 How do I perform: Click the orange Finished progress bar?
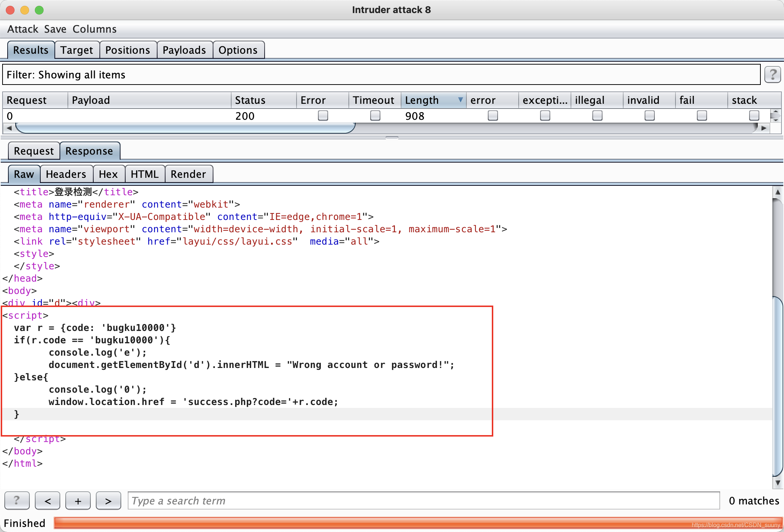pos(418,523)
